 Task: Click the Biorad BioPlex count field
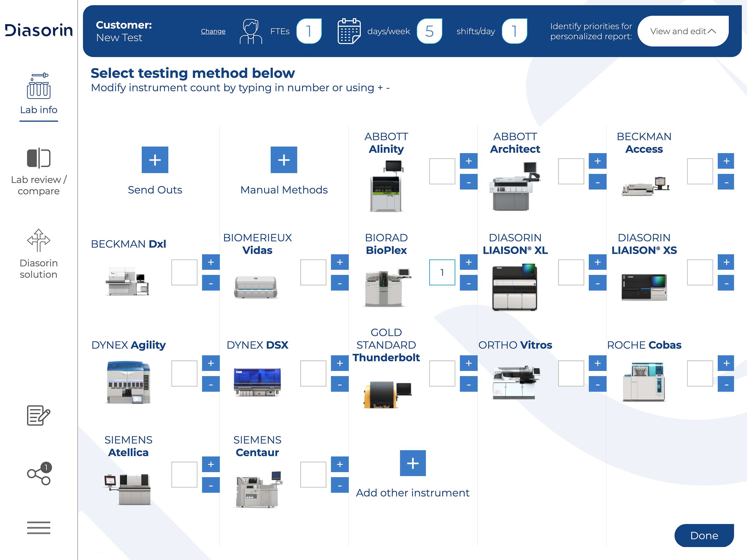pyautogui.click(x=442, y=272)
